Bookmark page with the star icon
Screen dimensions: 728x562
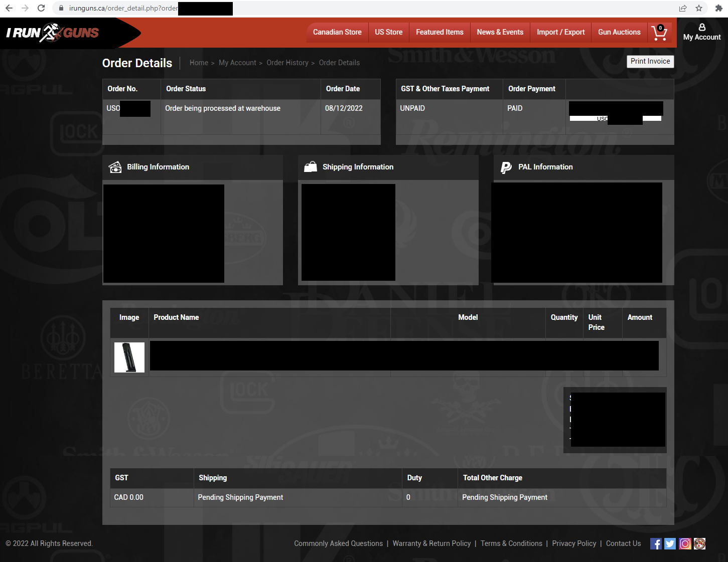698,8
